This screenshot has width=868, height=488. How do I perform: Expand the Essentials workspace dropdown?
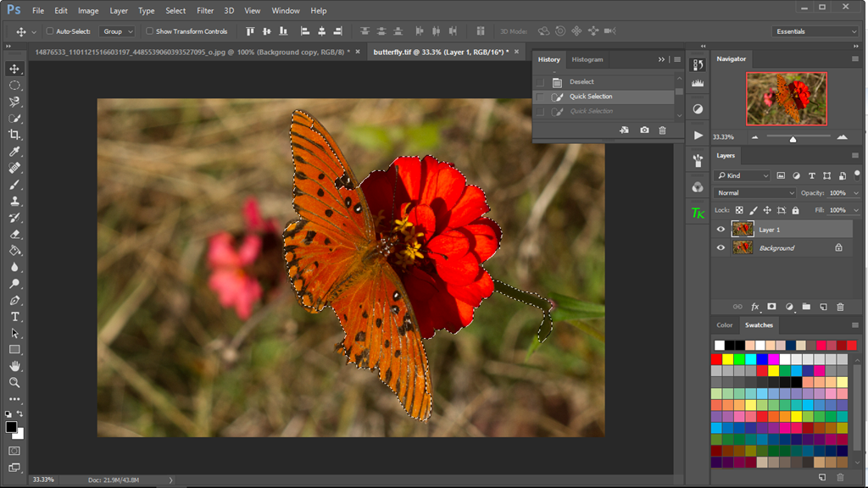point(815,31)
